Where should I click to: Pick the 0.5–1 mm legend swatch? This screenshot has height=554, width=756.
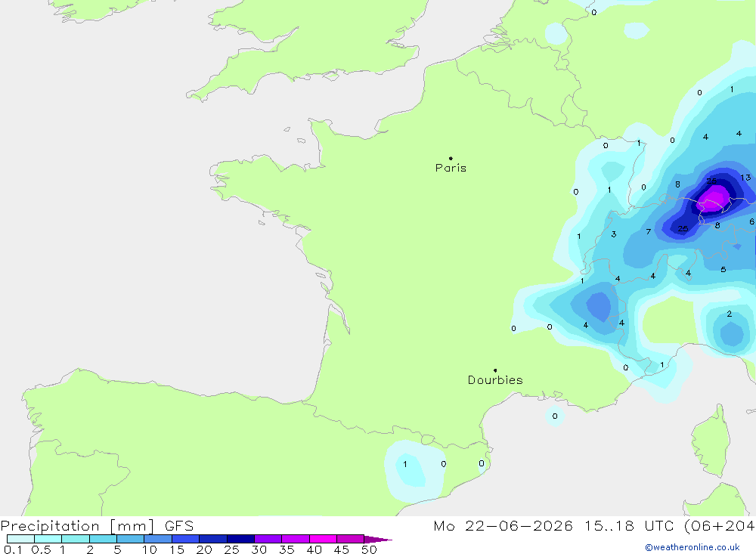[x=48, y=539]
